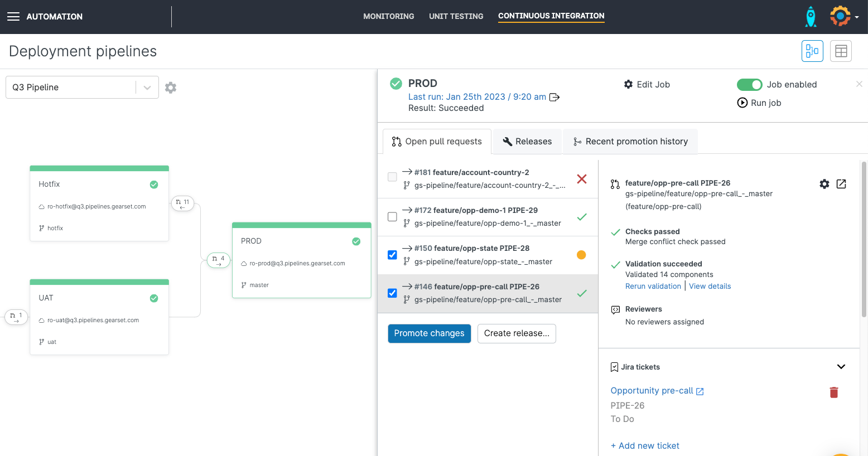Switch to the Releases tab
868x456 pixels.
coord(527,142)
